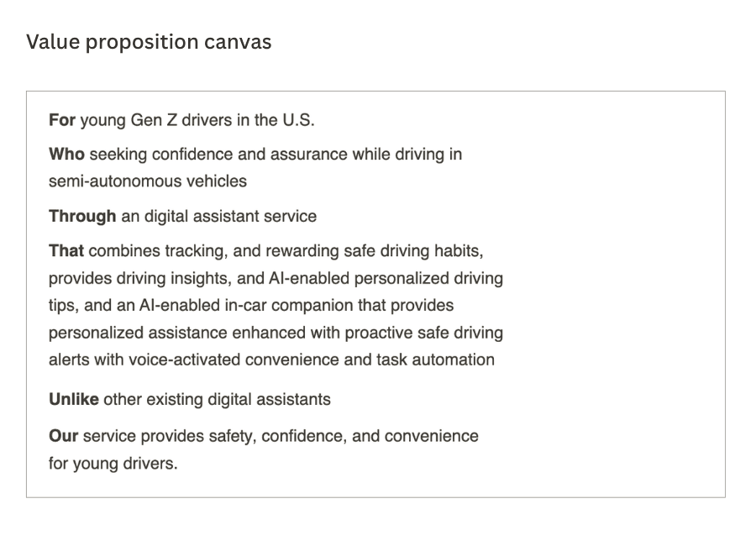Click 'rewarding safe driving habits' text
This screenshot has width=756, height=546.
(x=373, y=251)
